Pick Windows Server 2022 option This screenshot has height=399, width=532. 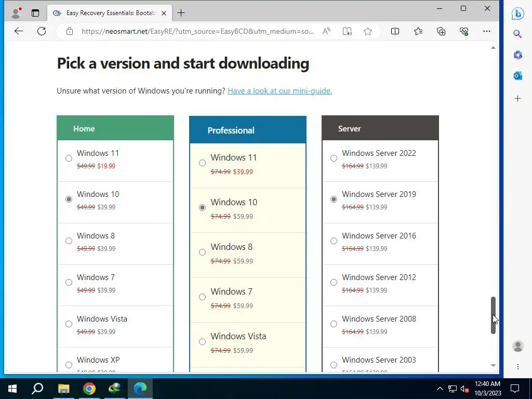click(334, 158)
